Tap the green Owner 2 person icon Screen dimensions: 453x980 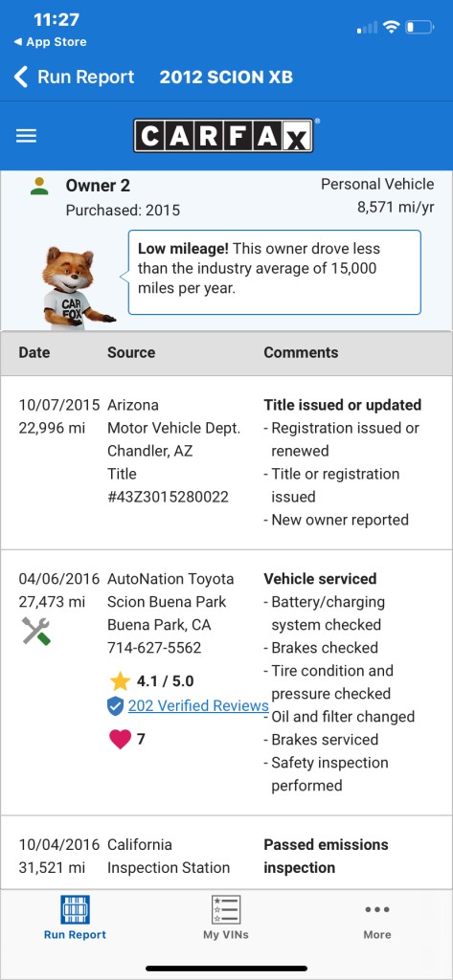click(x=39, y=186)
